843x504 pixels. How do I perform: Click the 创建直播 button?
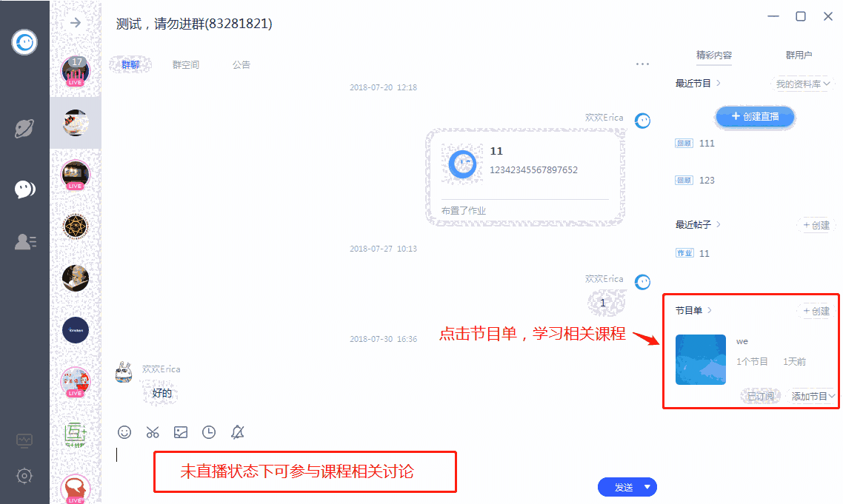click(x=756, y=117)
